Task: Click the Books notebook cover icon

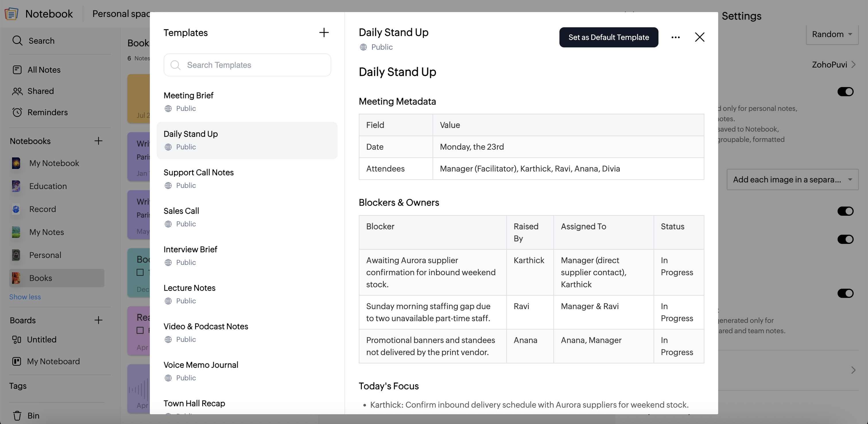Action: [16, 278]
